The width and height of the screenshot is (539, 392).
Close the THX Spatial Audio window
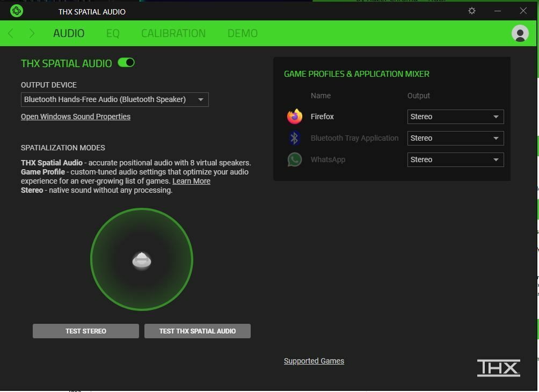pos(523,11)
